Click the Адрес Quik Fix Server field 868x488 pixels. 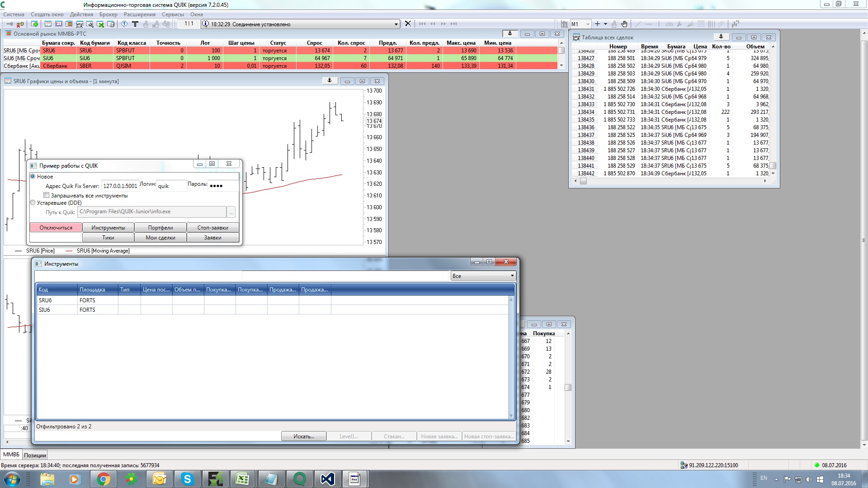pos(120,186)
